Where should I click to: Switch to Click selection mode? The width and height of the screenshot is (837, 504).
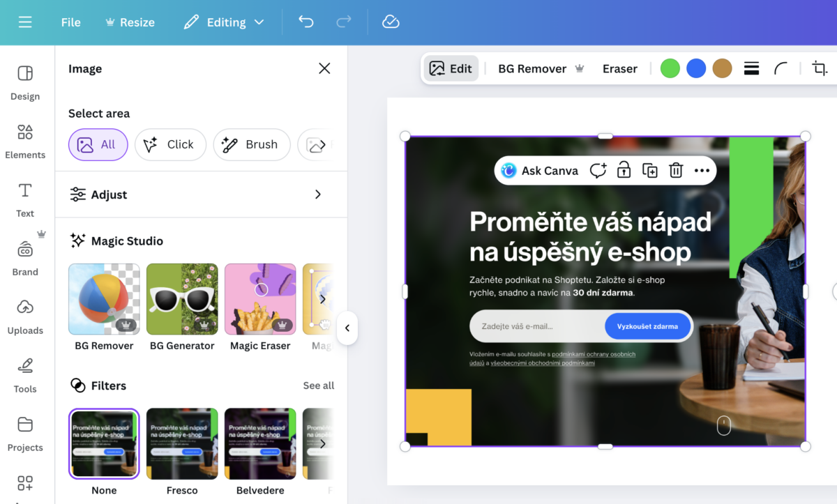click(170, 144)
